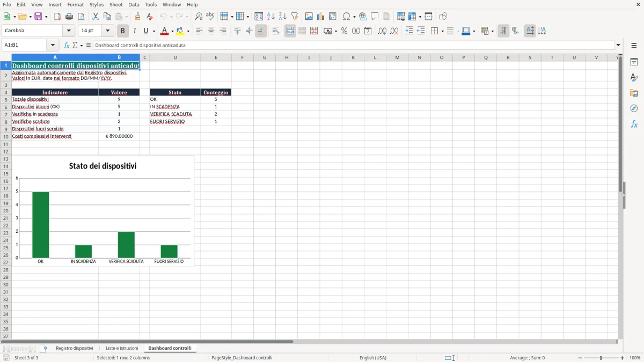This screenshot has width=644, height=362.
Task: Expand the Font Size dropdown
Action: 107,31
